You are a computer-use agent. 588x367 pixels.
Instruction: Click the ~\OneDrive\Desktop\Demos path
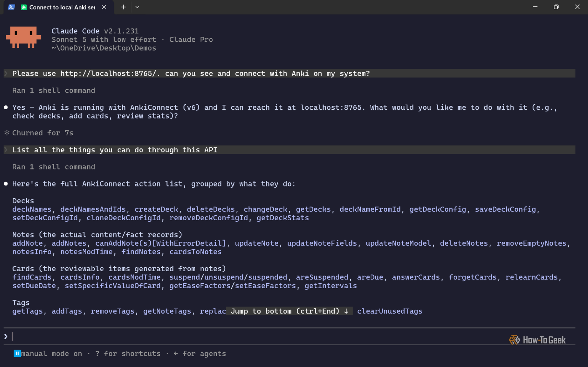pos(104,48)
